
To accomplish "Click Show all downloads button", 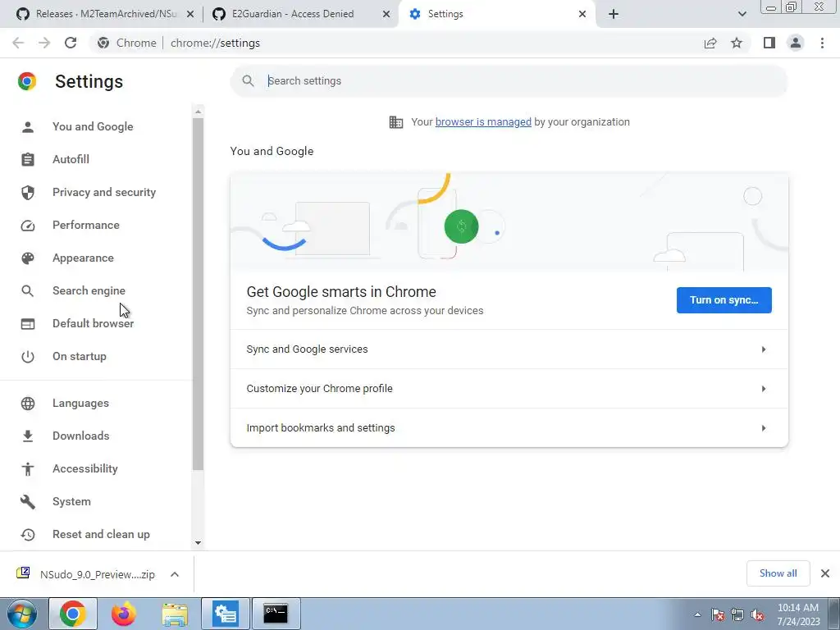I will (x=778, y=573).
